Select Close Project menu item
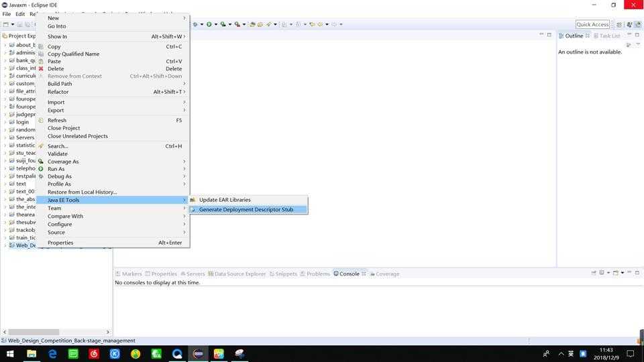The image size is (644, 362). [x=113, y=128]
